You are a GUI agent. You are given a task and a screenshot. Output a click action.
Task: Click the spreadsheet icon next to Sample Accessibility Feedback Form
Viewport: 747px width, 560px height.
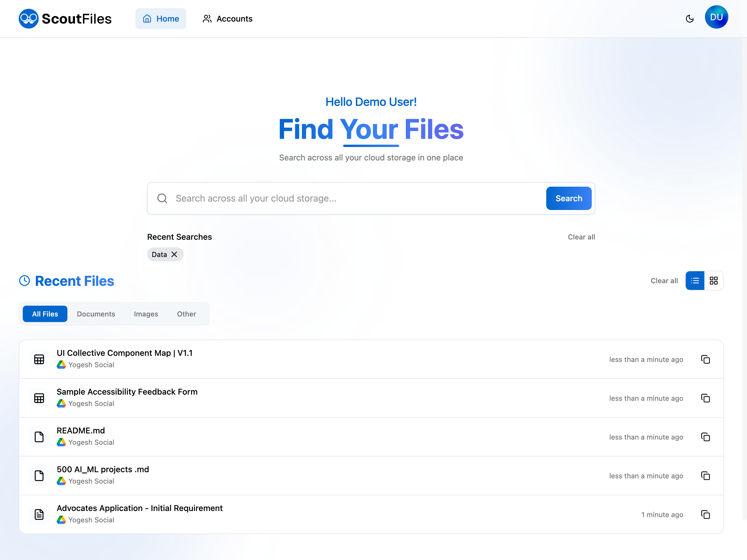[x=39, y=398]
